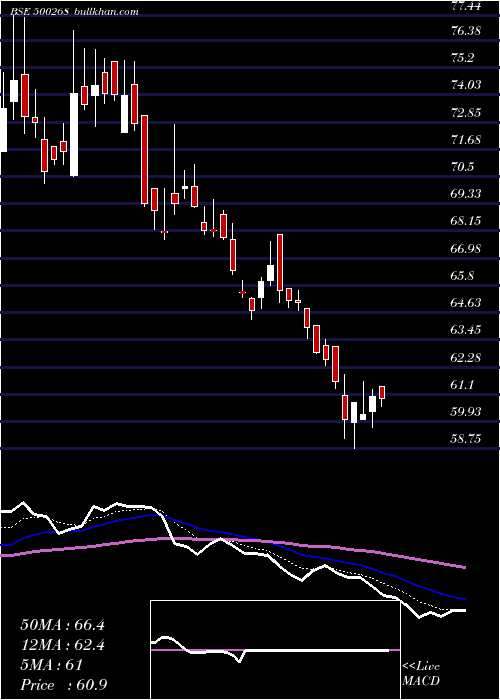Image resolution: width=500 pixels, height=700 pixels.
Task: Click the 64.63 price axis label
Action: tap(466, 303)
